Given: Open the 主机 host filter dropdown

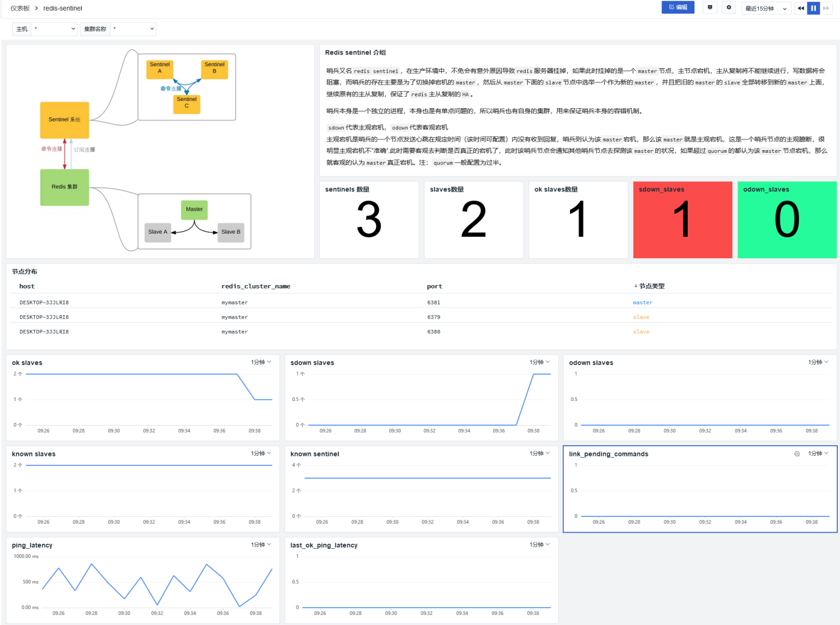Looking at the screenshot, I should click(54, 29).
